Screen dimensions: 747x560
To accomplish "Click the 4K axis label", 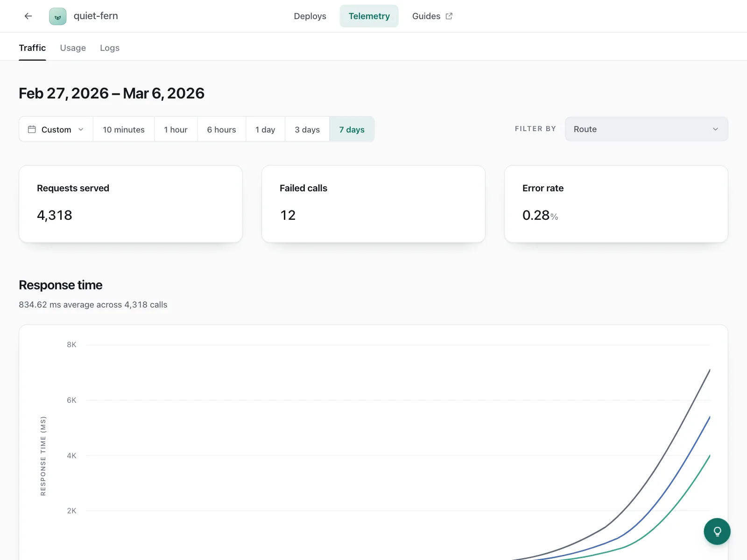I will (x=71, y=456).
